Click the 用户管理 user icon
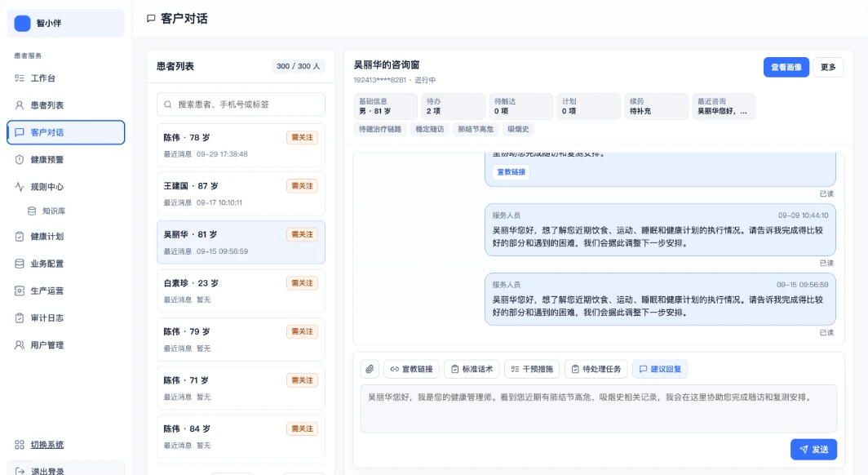 coord(20,345)
